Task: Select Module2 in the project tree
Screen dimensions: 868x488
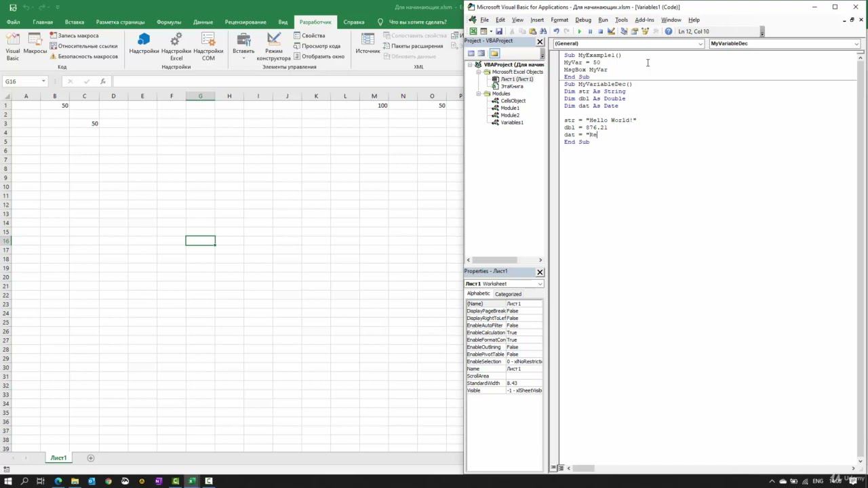Action: tap(509, 115)
